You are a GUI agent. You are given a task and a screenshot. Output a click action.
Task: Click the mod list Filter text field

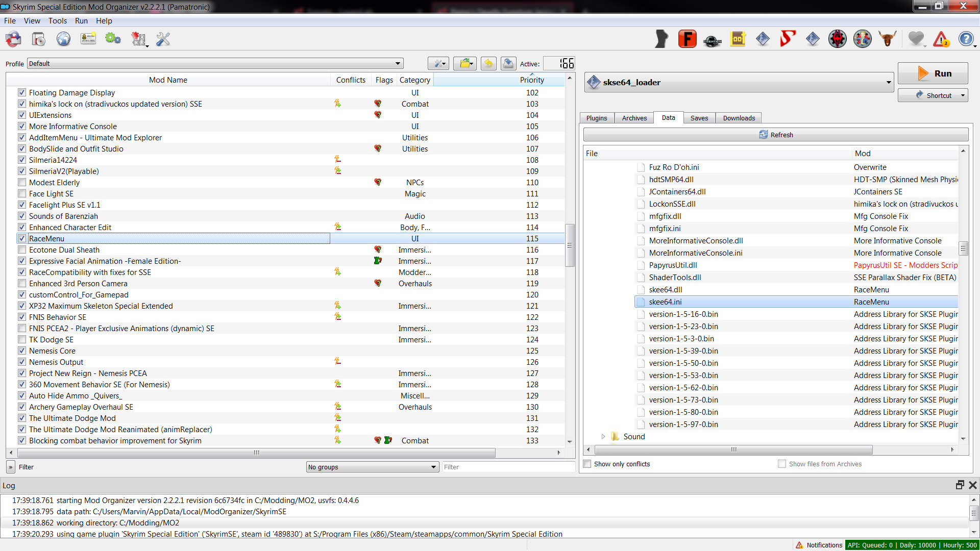[508, 467]
